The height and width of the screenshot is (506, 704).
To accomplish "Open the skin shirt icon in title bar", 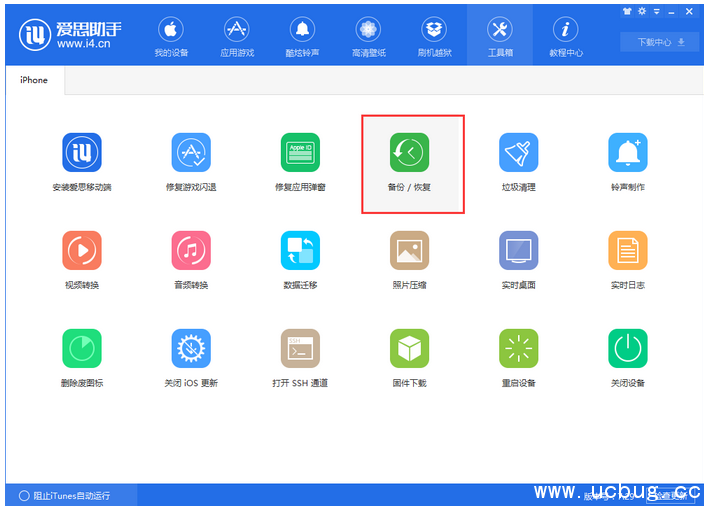I will (x=627, y=11).
